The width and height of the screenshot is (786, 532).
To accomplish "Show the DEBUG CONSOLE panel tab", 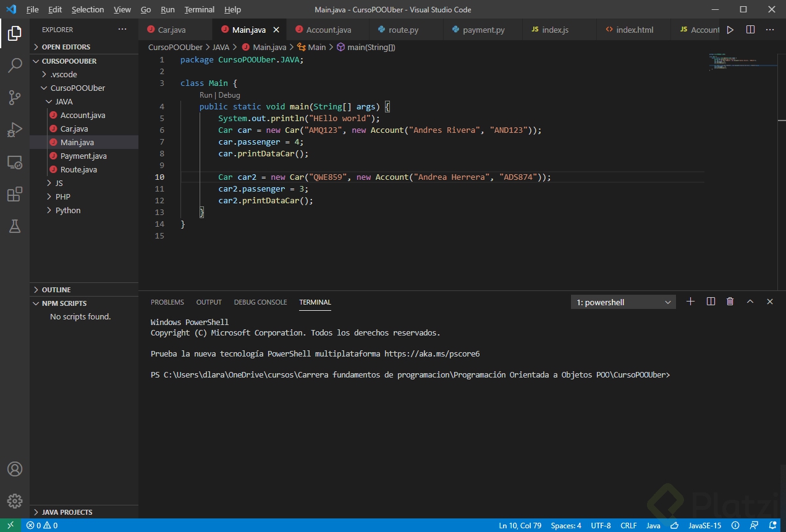I will [260, 302].
